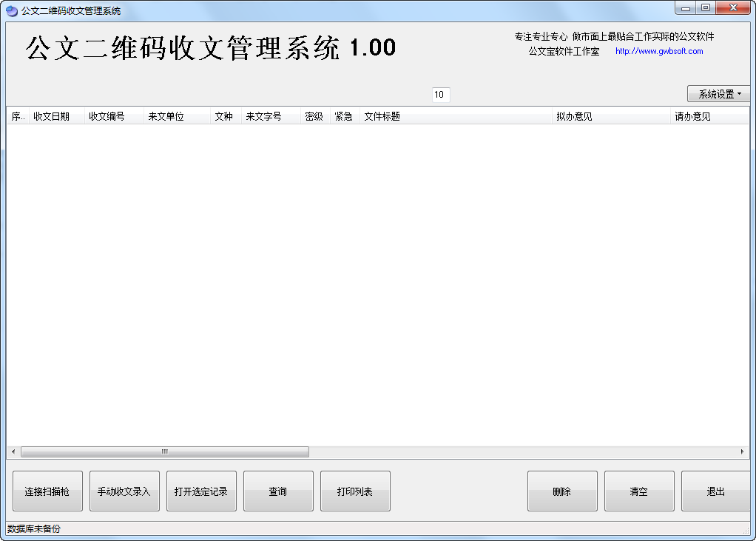Image resolution: width=756 pixels, height=541 pixels.
Task: Click the 删除 delete button
Action: pos(562,491)
